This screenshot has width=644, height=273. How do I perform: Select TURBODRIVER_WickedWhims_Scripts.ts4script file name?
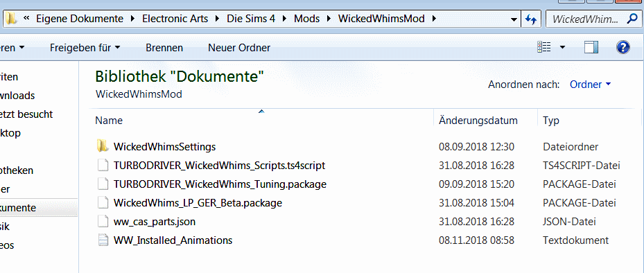click(x=219, y=166)
